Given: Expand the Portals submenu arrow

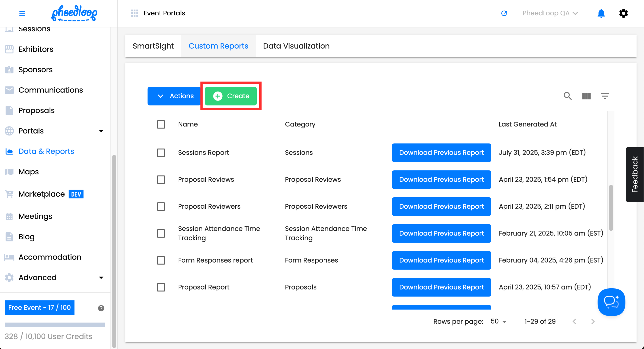Looking at the screenshot, I should [101, 131].
